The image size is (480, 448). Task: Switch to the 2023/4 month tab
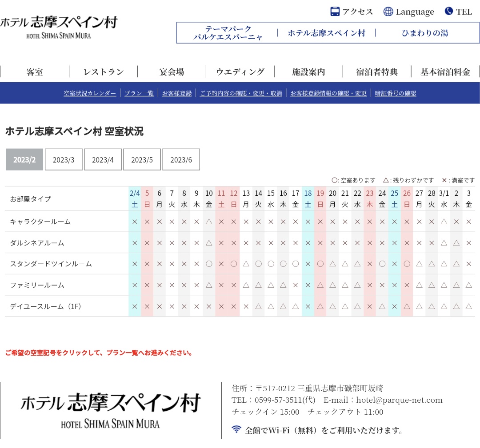tap(103, 160)
